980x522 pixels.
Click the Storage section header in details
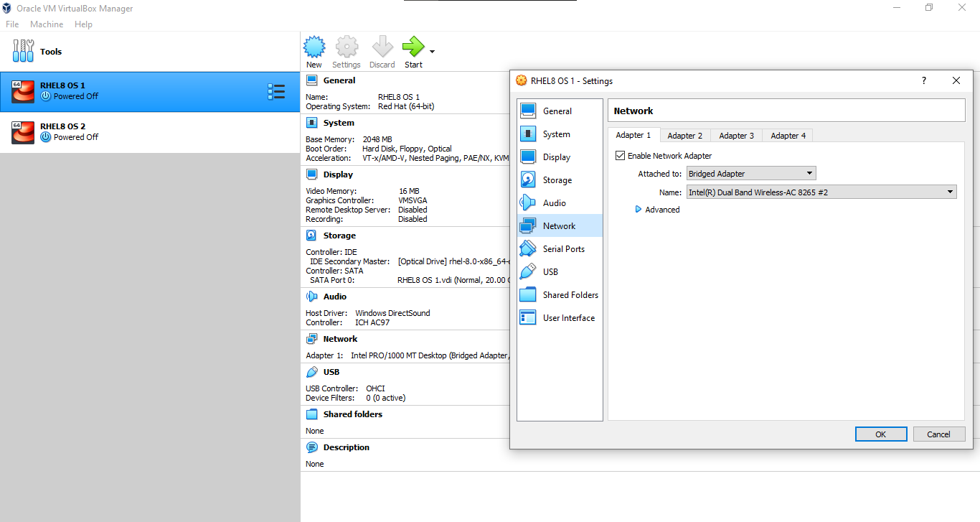coord(339,236)
